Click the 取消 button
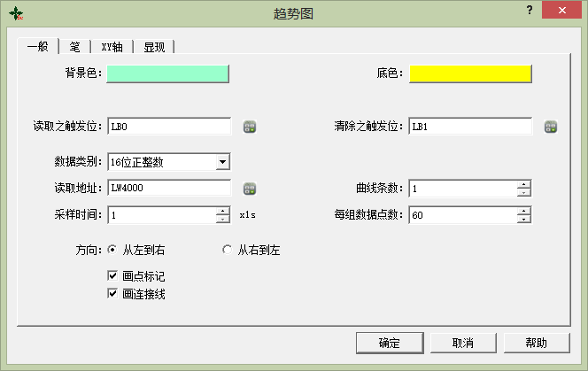 click(x=462, y=343)
